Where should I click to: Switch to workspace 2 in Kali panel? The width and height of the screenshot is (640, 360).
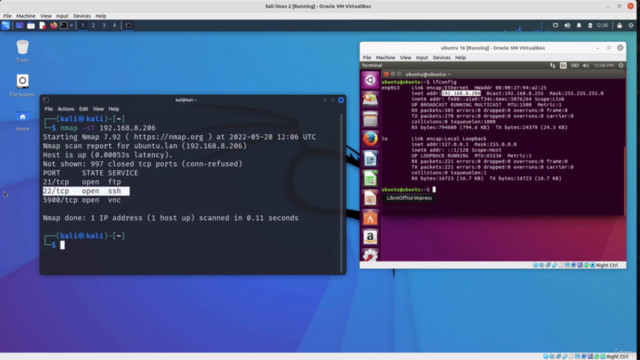[x=93, y=25]
